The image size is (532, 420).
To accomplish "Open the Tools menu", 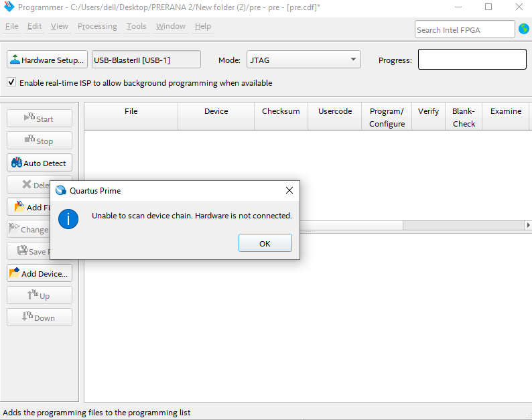I will pyautogui.click(x=137, y=26).
